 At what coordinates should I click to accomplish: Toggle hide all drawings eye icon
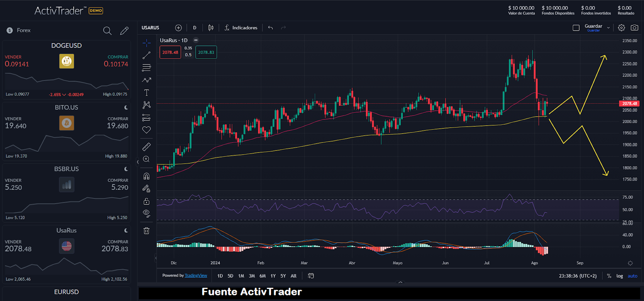[147, 213]
